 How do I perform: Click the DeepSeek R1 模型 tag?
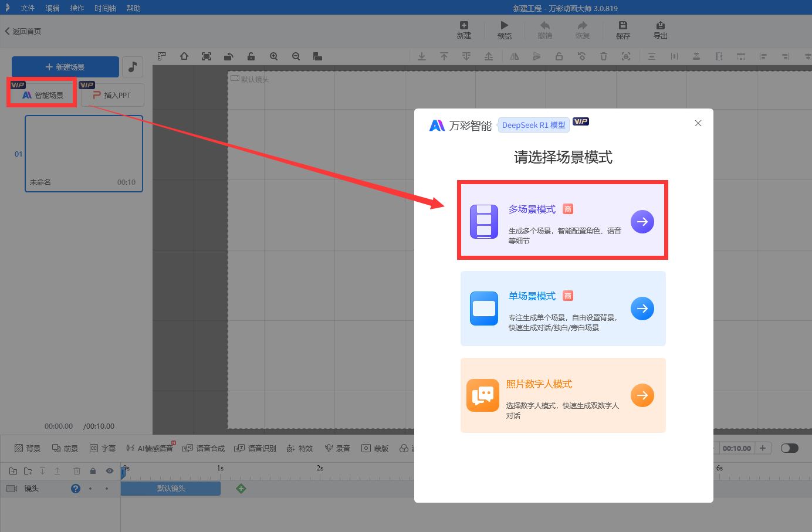click(534, 125)
